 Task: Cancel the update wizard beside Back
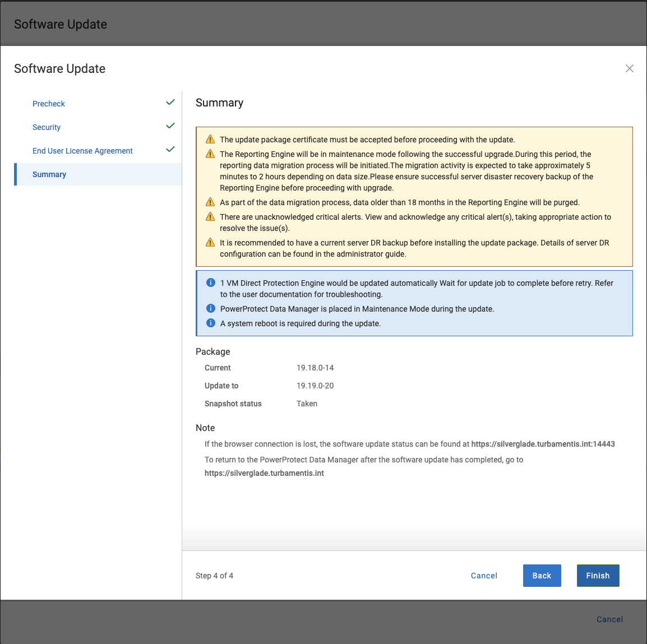coord(484,576)
